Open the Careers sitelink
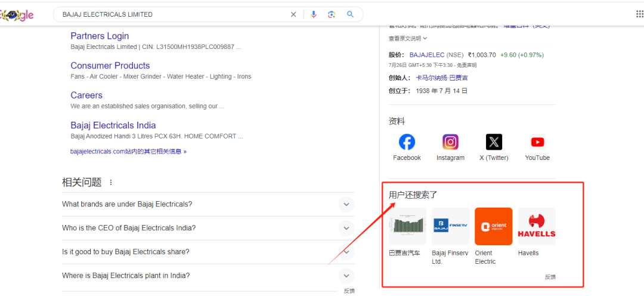644x296 pixels. [86, 95]
